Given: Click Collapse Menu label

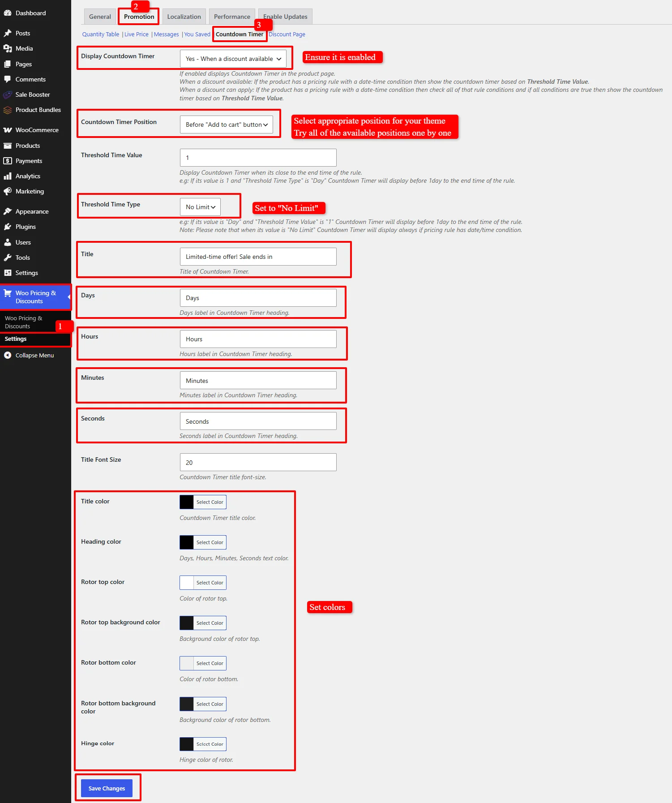Looking at the screenshot, I should click(34, 355).
